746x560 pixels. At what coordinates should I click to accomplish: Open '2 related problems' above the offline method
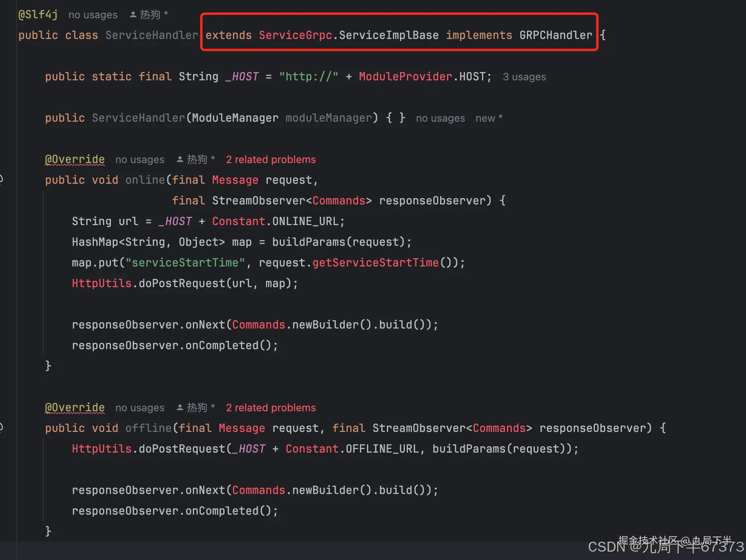click(271, 408)
